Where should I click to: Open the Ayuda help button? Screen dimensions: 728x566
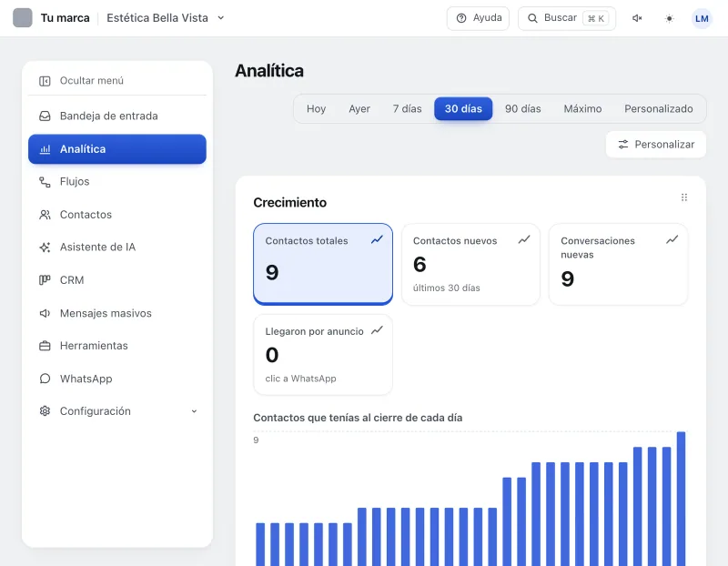(478, 18)
